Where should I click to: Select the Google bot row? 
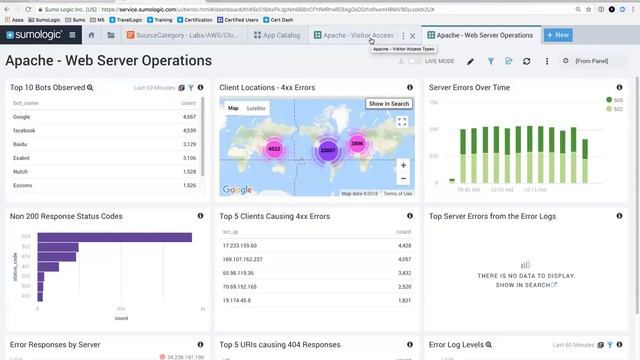(x=104, y=117)
